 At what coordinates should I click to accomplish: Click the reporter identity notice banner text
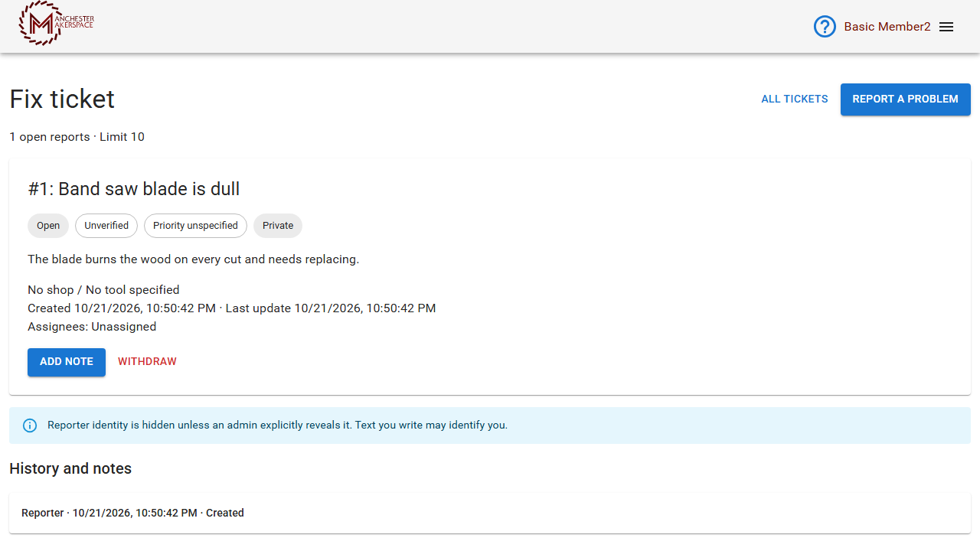point(277,425)
